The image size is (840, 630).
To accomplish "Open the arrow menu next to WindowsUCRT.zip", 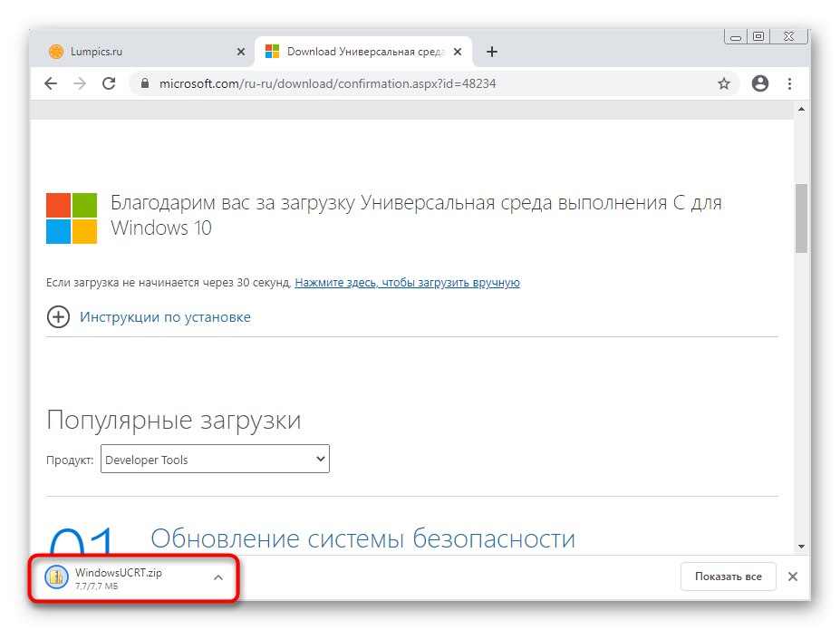I will (217, 577).
